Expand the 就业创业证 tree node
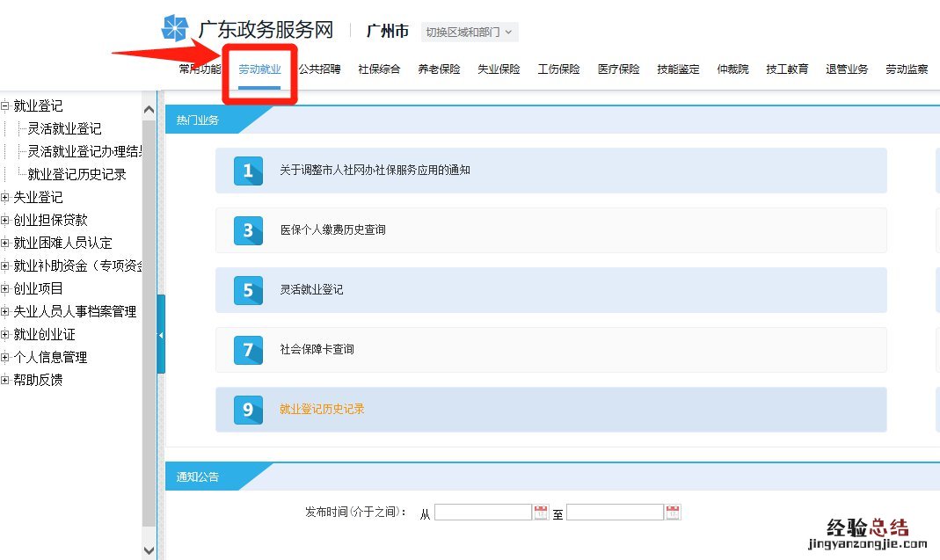The width and height of the screenshot is (940, 560). click(x=4, y=335)
